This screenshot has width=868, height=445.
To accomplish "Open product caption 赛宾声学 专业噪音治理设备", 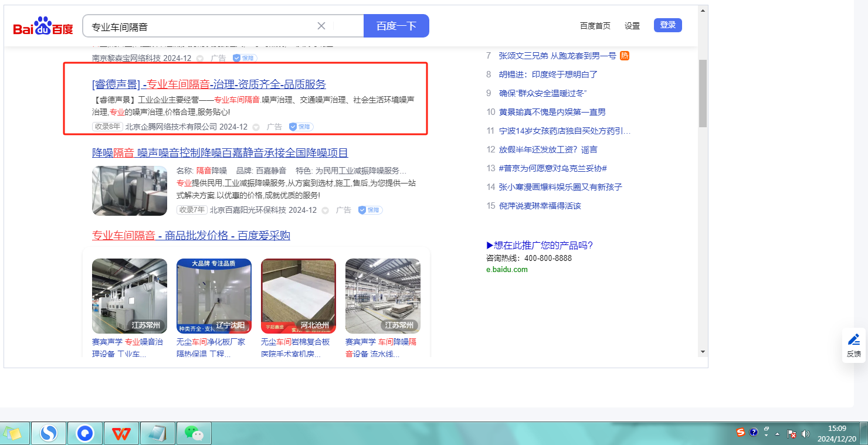I will click(128, 348).
